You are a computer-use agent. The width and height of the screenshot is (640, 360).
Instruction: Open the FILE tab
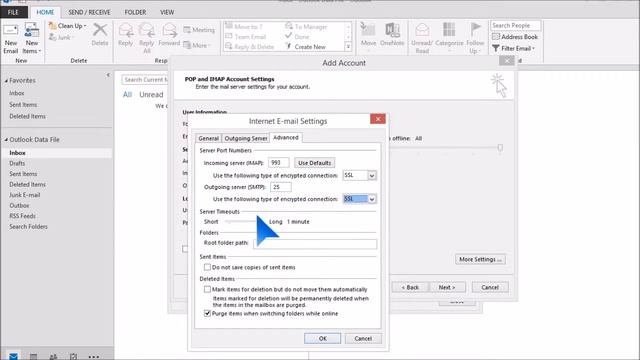pyautogui.click(x=13, y=12)
